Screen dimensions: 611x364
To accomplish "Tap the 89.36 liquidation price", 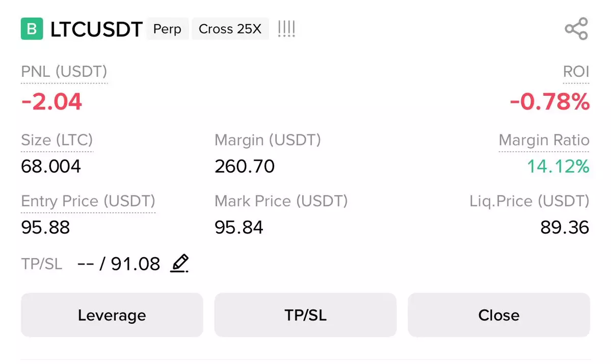I will pyautogui.click(x=565, y=228).
